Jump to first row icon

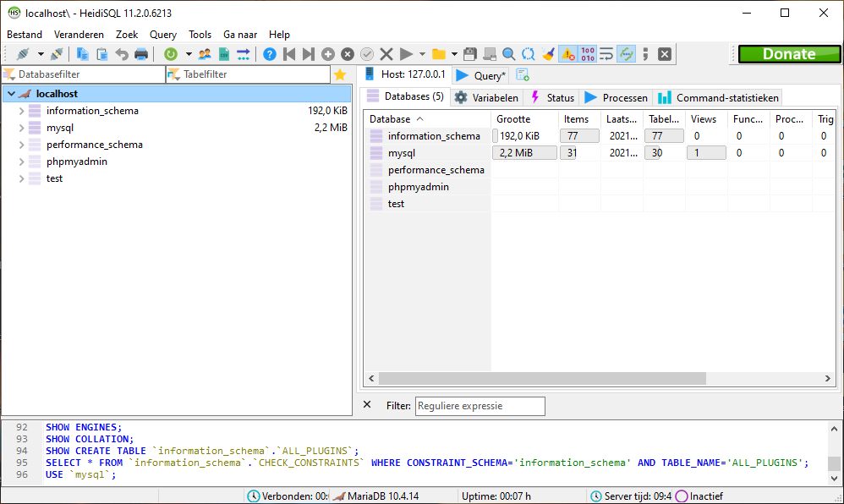(289, 54)
